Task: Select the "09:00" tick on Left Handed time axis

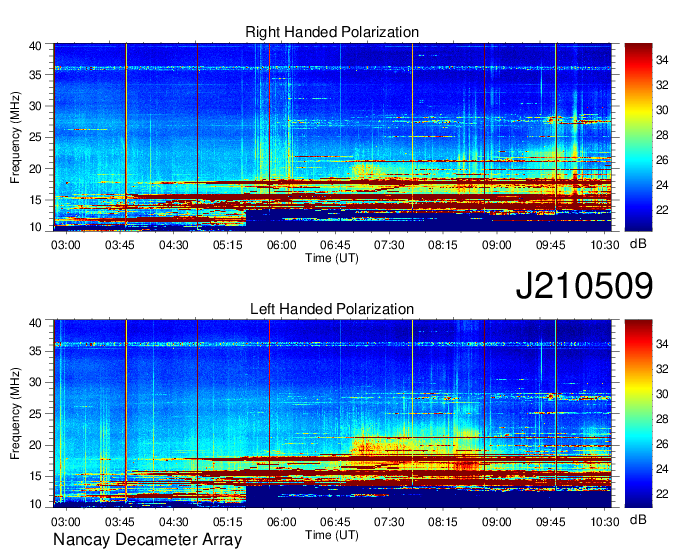Action: click(497, 522)
